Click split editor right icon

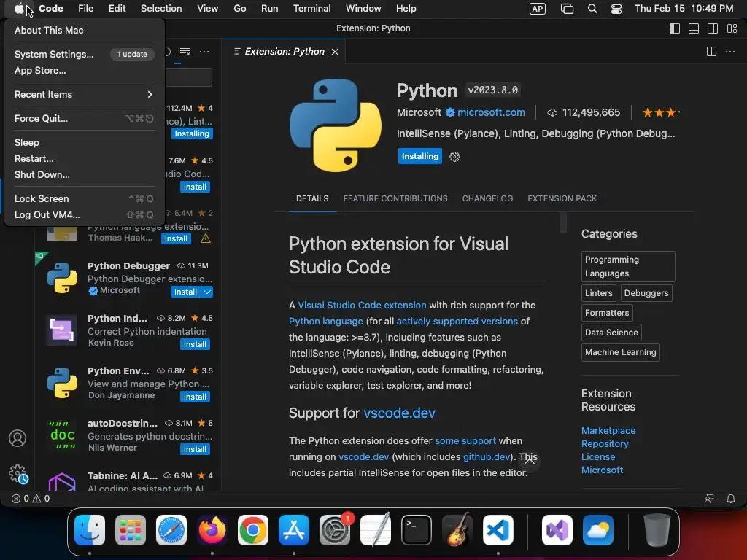tap(711, 52)
